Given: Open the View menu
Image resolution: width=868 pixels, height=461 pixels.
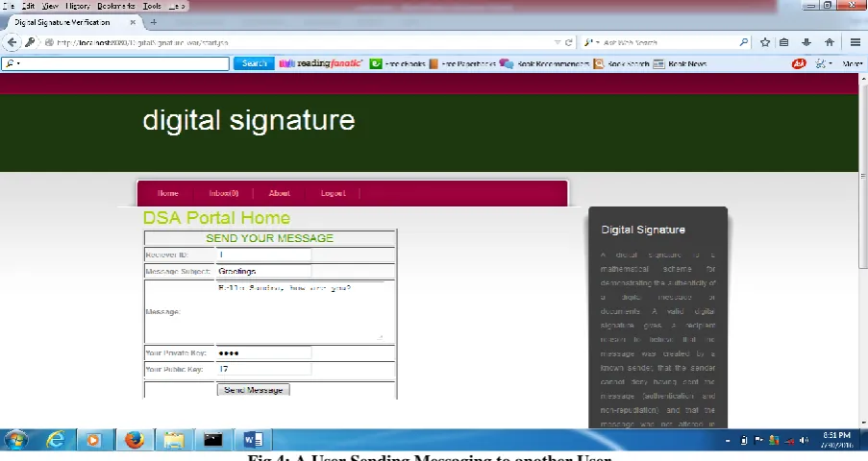Looking at the screenshot, I should click(x=50, y=6).
